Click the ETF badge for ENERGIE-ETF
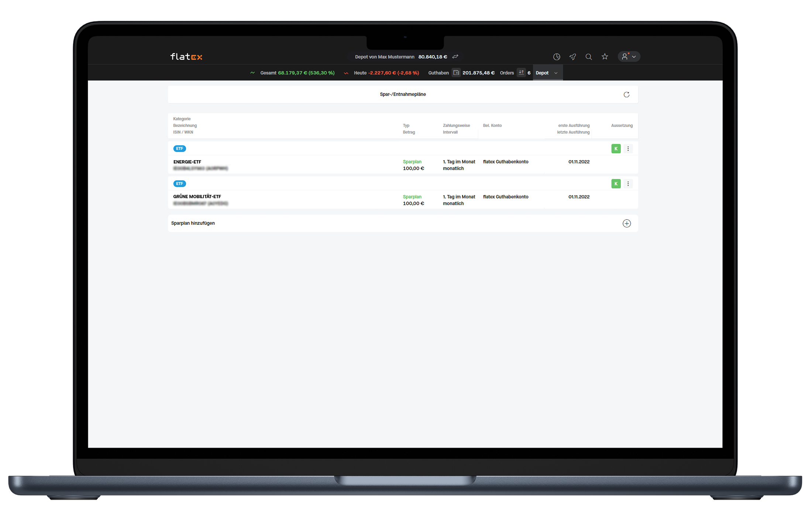Image resolution: width=812 pixels, height=513 pixels. point(180,148)
